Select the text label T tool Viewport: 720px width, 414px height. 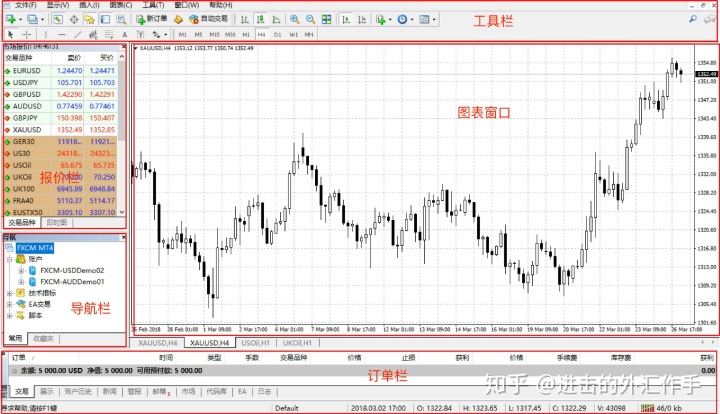point(141,34)
